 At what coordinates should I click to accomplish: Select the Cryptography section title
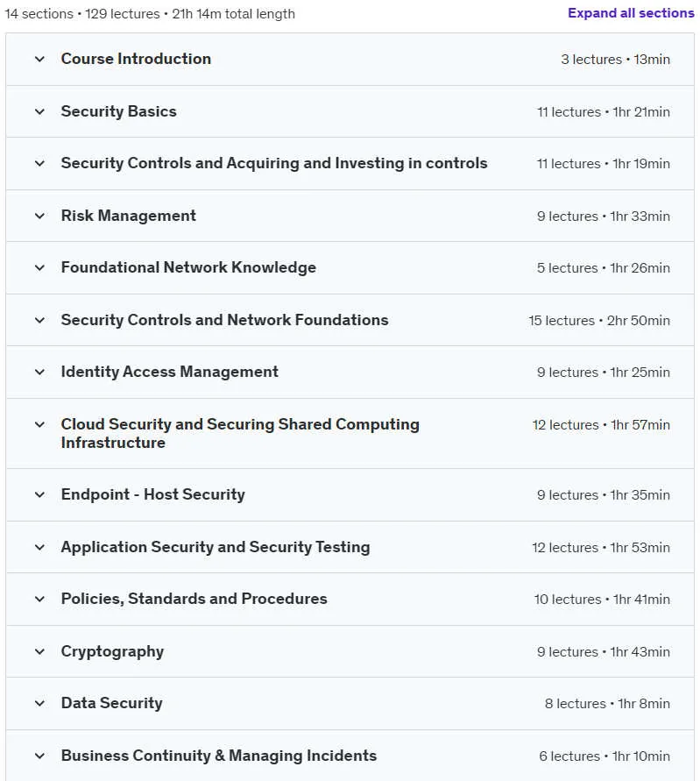(x=112, y=651)
